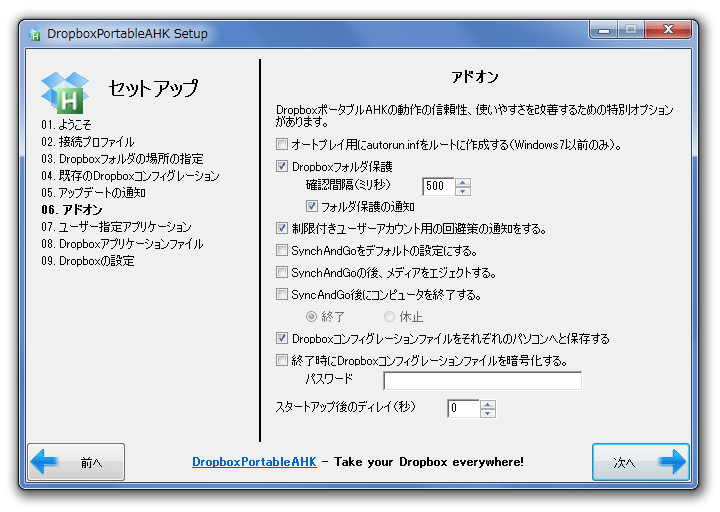Click the 確認間隔 value field showing 500
The width and height of the screenshot is (720, 512).
pos(439,186)
